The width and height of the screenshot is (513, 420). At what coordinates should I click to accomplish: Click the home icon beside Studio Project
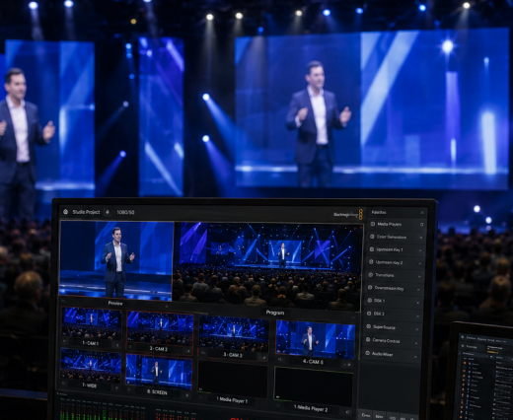click(65, 212)
